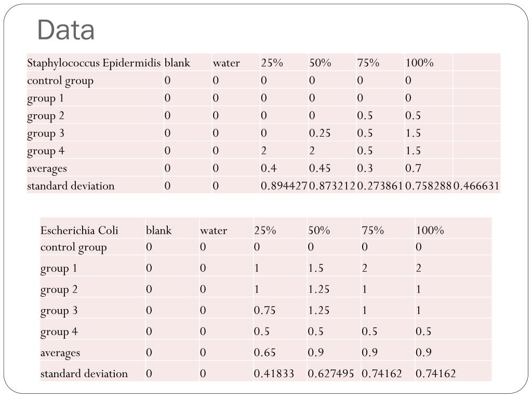Click the 0.758288 standard deviation cell
Screen dimensions: 532x399
click(x=429, y=186)
